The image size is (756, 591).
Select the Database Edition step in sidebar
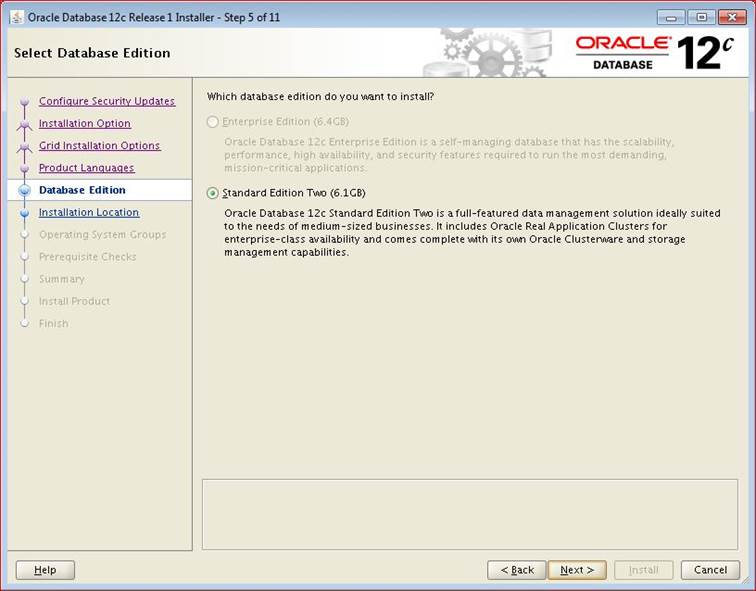coord(82,190)
